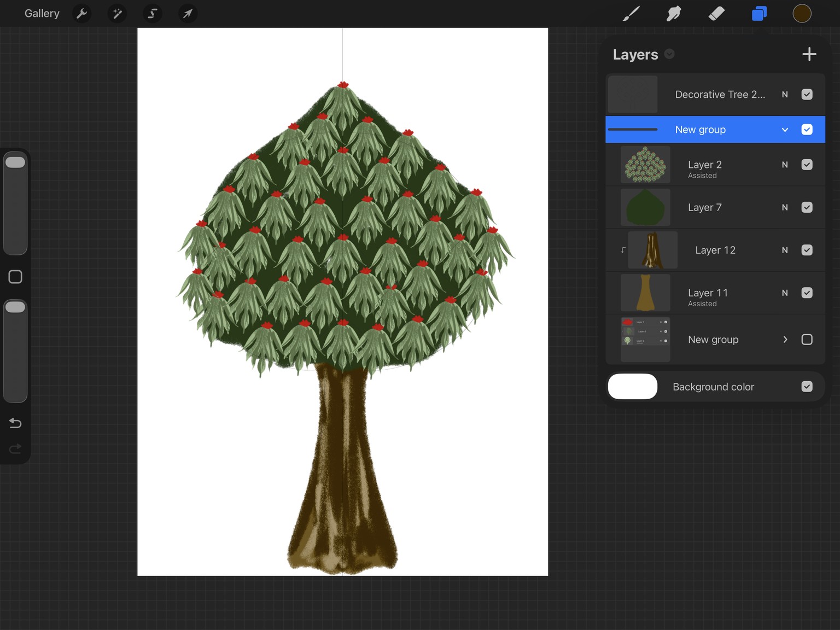Close the Layers panel via layers icon
This screenshot has width=840, height=630.
click(x=759, y=14)
